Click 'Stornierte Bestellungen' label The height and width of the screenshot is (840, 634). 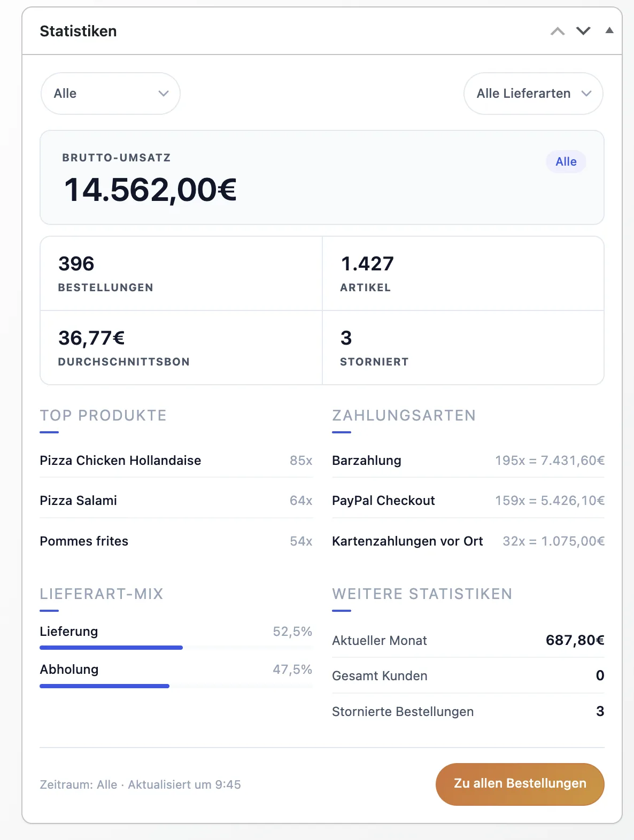pos(403,712)
